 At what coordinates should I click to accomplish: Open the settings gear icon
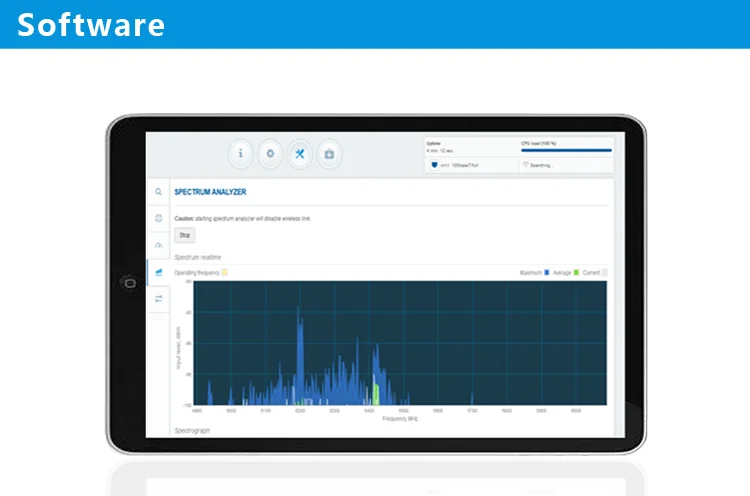click(x=270, y=154)
